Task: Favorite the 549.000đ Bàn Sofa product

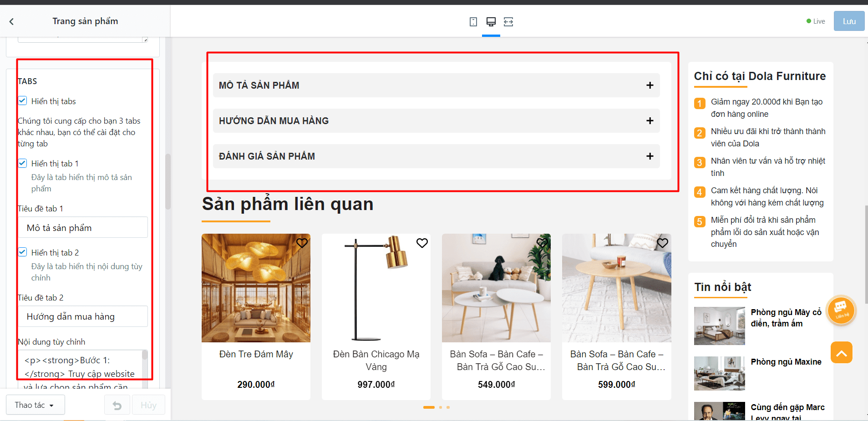Action: 542,243
